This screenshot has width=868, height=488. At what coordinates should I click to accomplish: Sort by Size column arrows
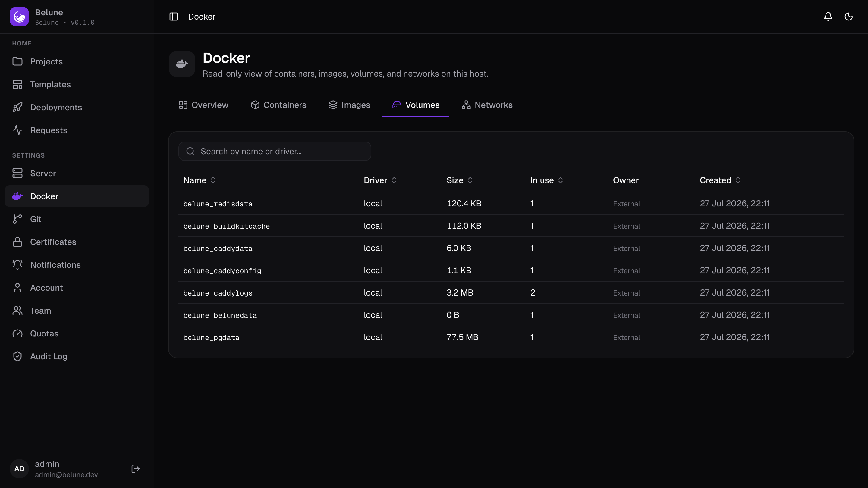(470, 180)
